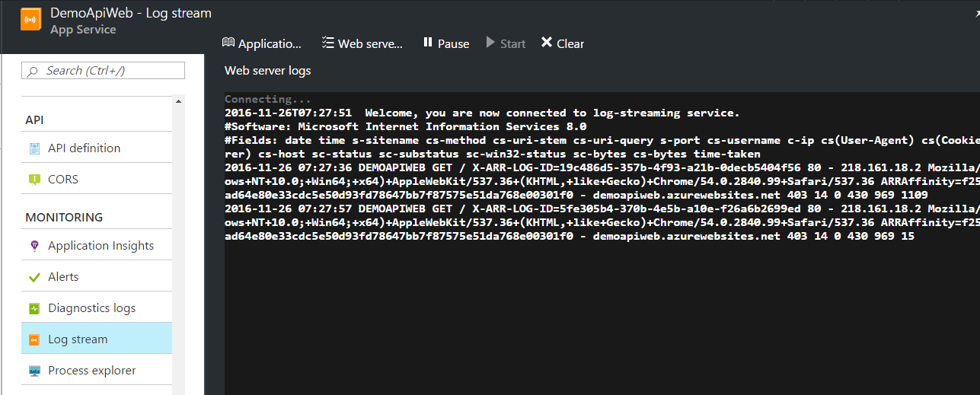Open the Diagnostics logs menu item

click(x=91, y=308)
